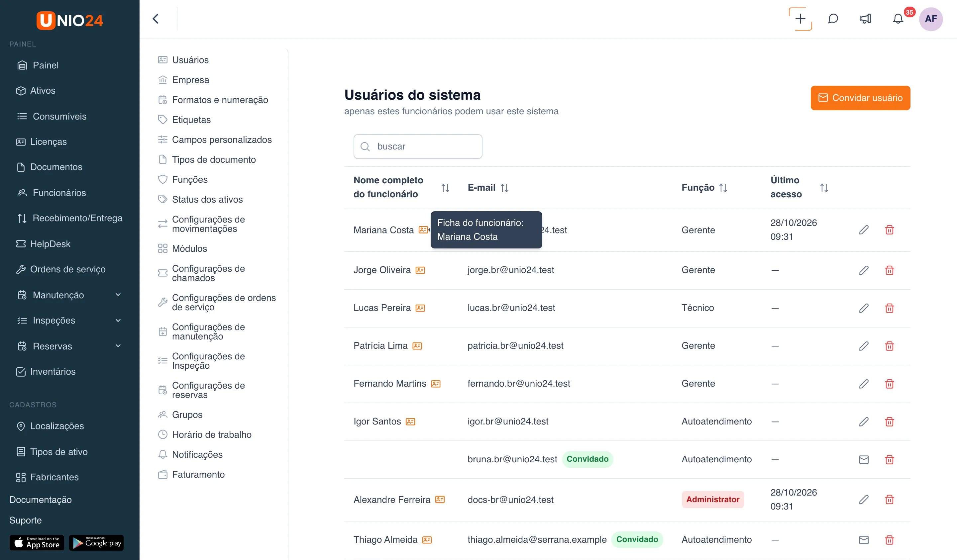The width and height of the screenshot is (957, 560).
Task: Delete Lucas Pereira using trash icon
Action: (x=889, y=308)
